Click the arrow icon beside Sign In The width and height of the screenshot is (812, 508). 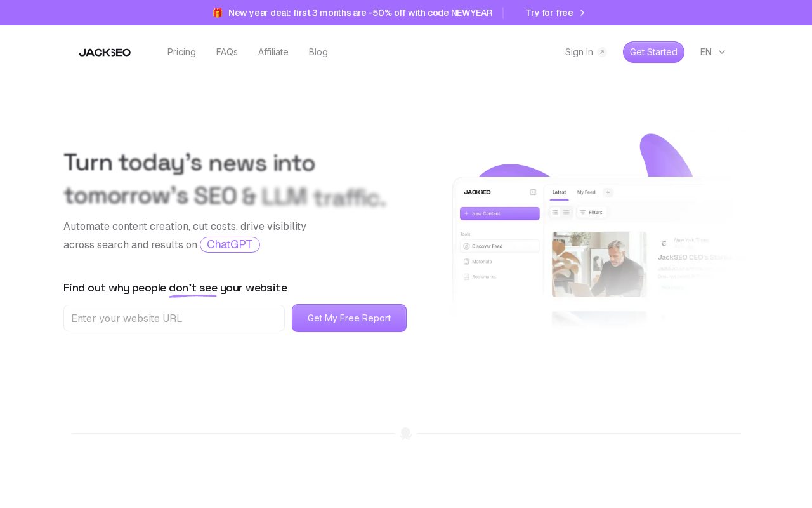coord(602,52)
